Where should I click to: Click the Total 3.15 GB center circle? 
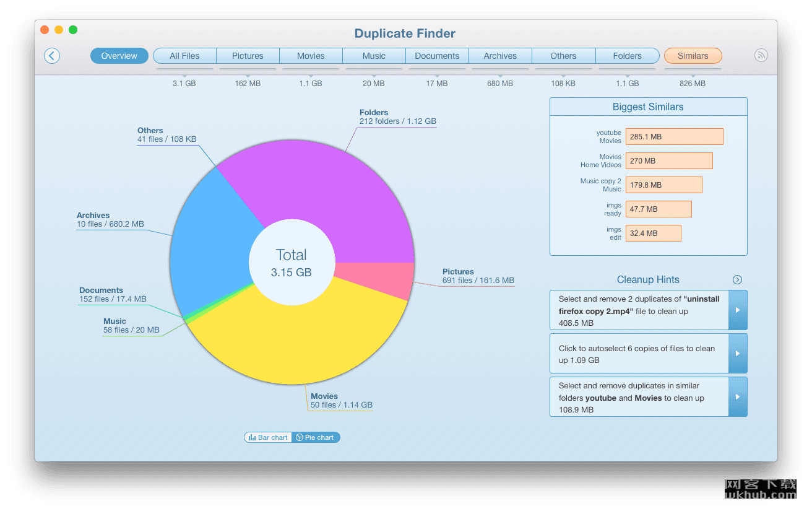click(292, 263)
